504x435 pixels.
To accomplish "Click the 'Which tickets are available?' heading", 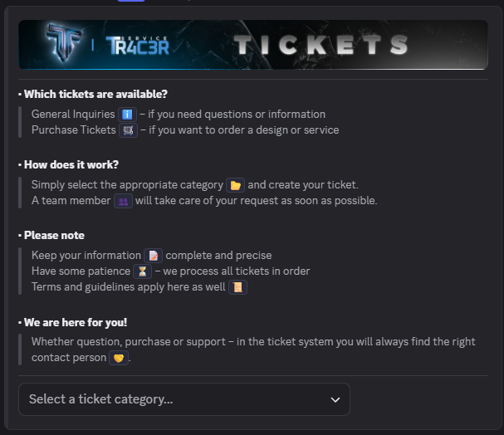I will (95, 94).
